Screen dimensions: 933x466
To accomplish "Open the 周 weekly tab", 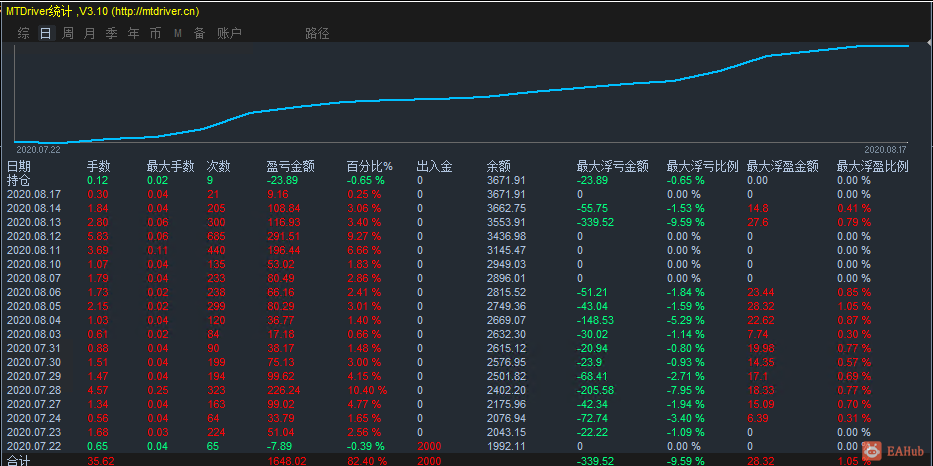I will [x=68, y=33].
